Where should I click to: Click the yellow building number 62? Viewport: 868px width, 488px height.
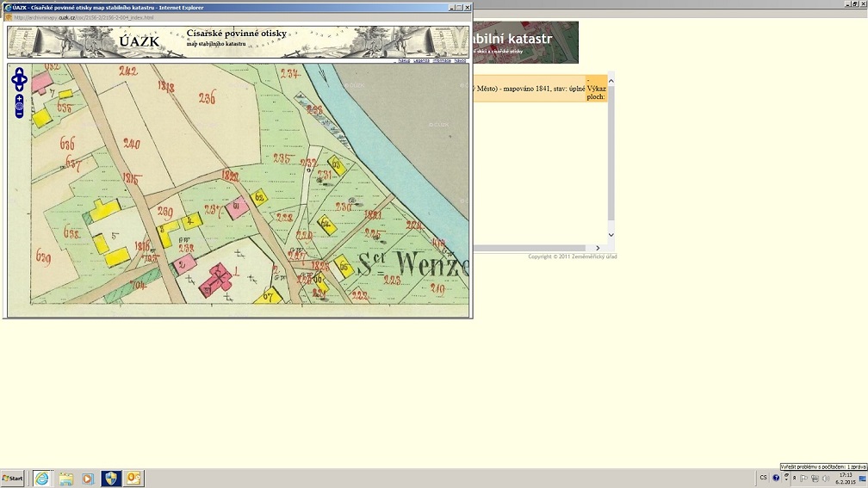click(x=258, y=197)
